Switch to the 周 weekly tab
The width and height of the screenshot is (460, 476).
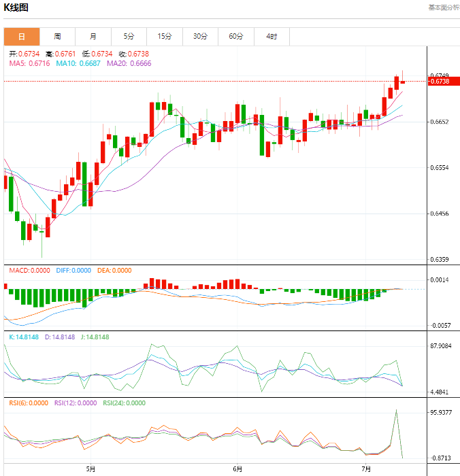(x=57, y=37)
